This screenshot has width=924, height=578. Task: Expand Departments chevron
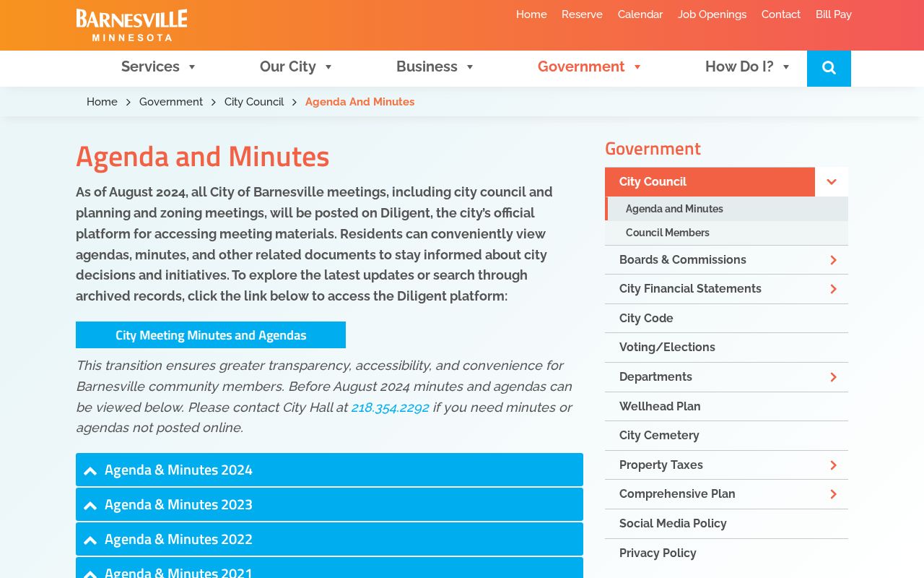833,377
